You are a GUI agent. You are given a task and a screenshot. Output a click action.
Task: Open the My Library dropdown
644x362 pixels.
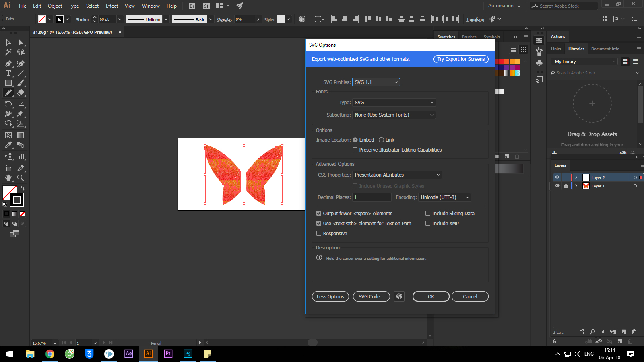pos(584,62)
